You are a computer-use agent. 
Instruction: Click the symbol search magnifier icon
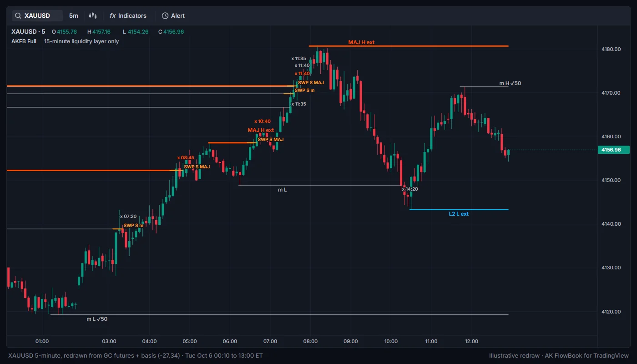point(18,15)
